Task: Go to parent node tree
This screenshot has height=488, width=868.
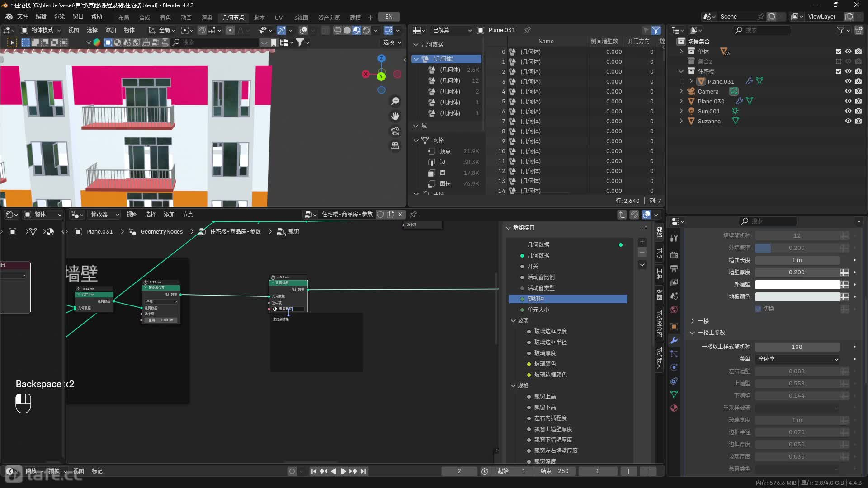Action: pos(622,215)
